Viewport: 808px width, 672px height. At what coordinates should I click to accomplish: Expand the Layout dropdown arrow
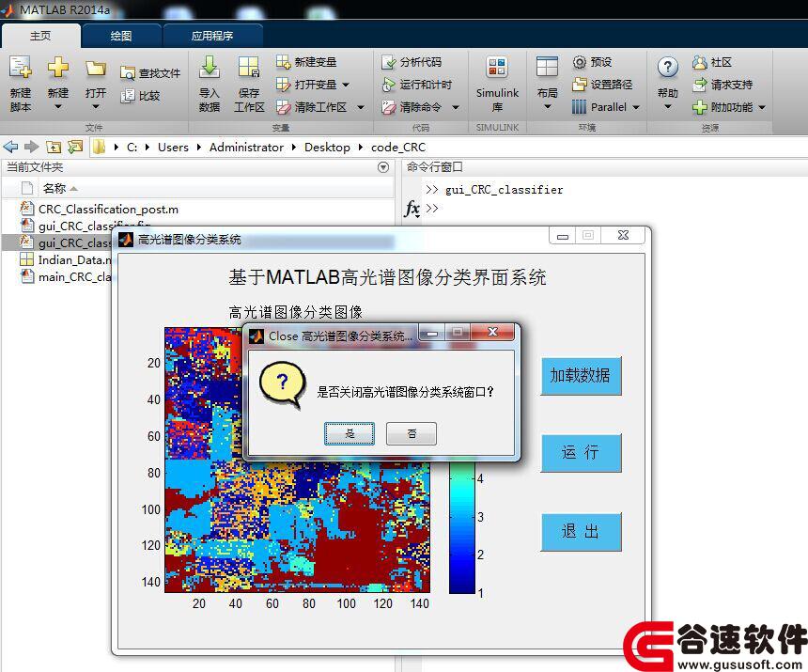(547, 107)
